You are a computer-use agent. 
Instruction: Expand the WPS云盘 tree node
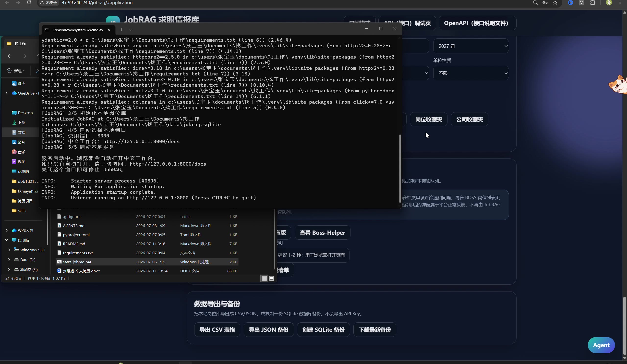click(x=6, y=230)
